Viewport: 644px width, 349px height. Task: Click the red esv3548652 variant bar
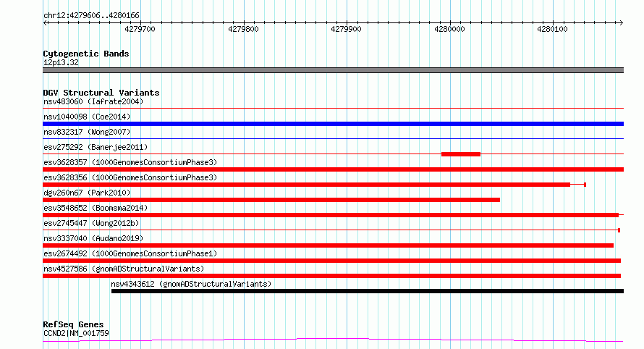pyautogui.click(x=331, y=215)
